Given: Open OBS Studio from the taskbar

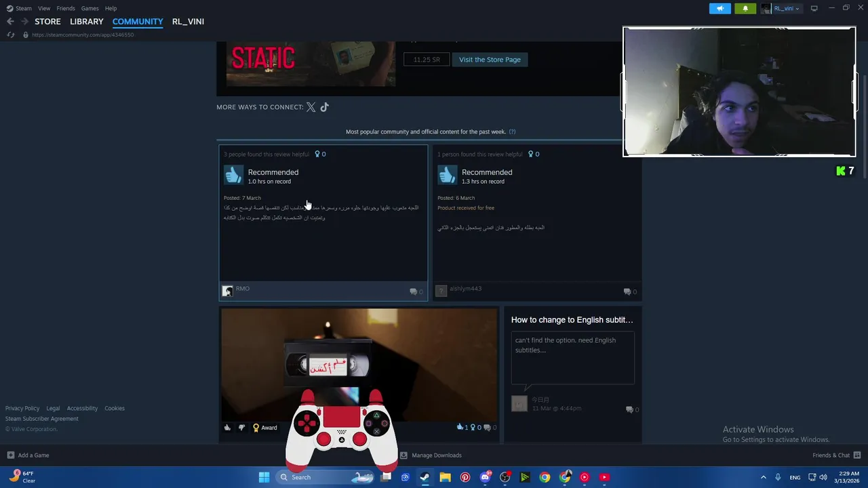Looking at the screenshot, I should coord(505,477).
